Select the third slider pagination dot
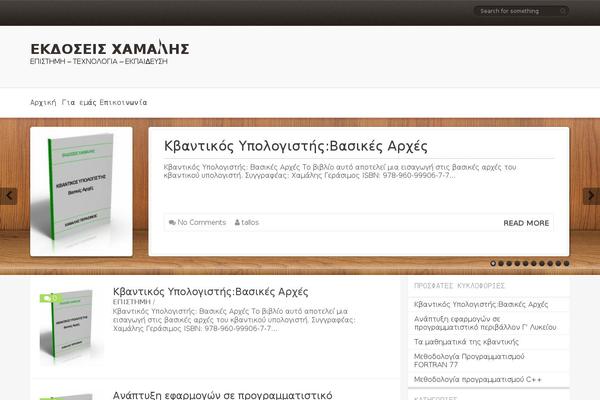Image resolution: width=600 pixels, height=400 pixels. 509,263
